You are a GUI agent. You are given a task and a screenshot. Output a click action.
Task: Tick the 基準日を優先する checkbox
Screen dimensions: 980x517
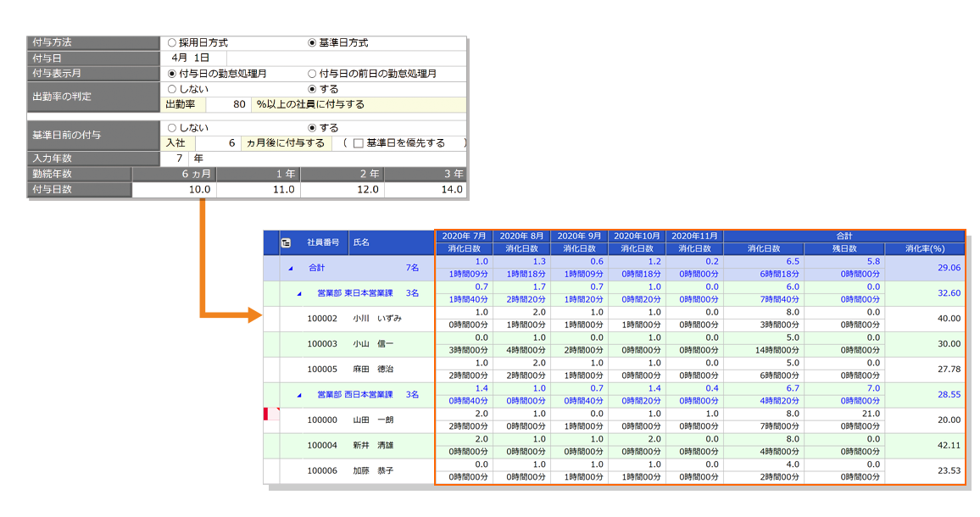[358, 143]
